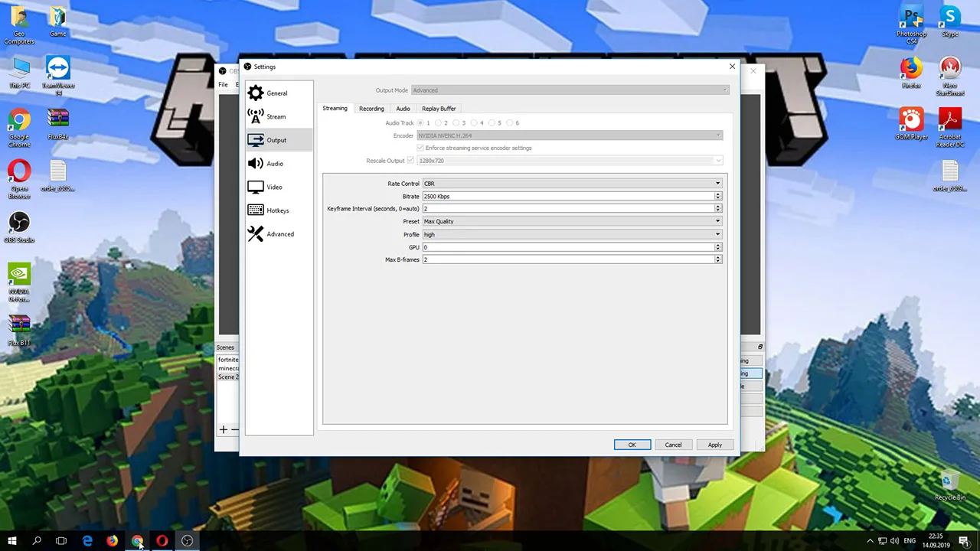Open the Rate Control dropdown
980x551 pixels.
pyautogui.click(x=572, y=184)
